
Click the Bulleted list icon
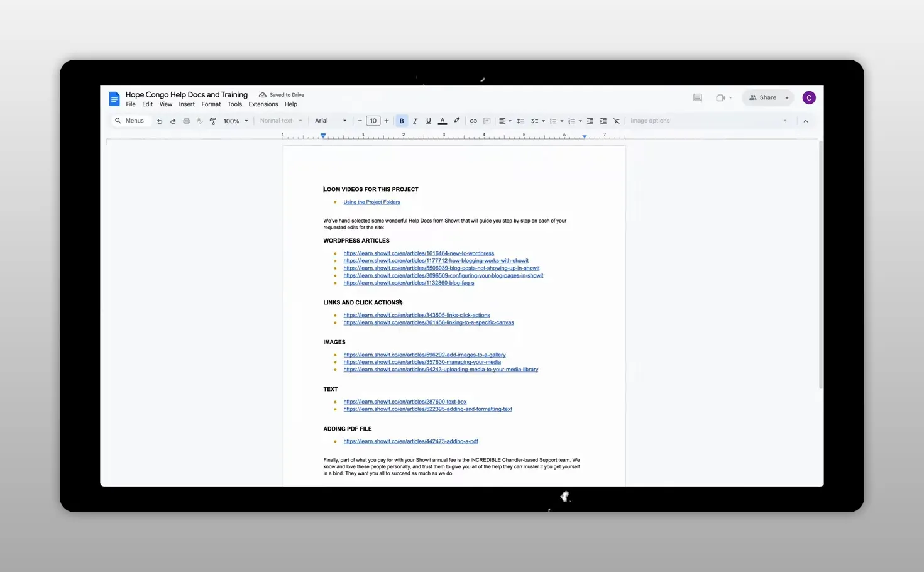point(553,121)
